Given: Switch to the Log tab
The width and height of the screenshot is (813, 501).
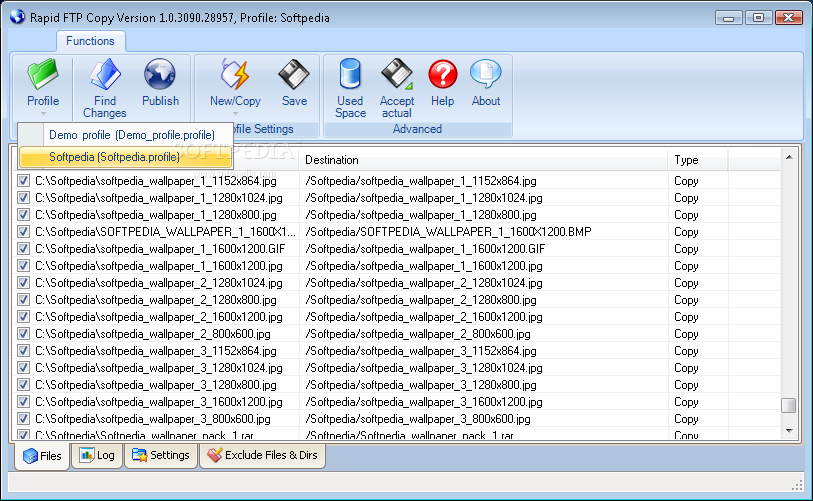Looking at the screenshot, I should pyautogui.click(x=97, y=455).
